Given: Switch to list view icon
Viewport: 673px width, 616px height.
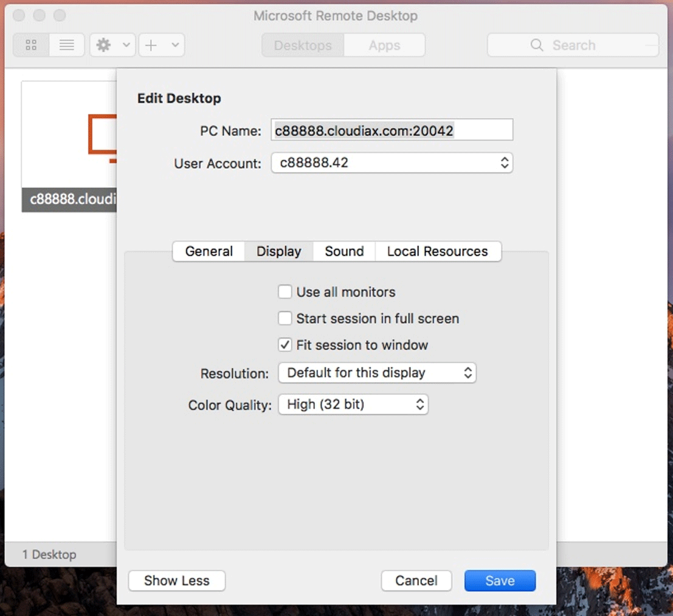Looking at the screenshot, I should 66,45.
